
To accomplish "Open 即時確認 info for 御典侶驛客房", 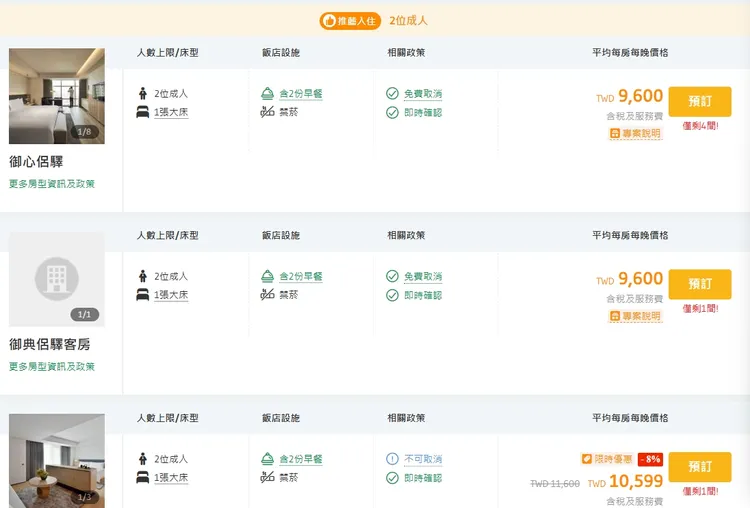I will pos(423,296).
